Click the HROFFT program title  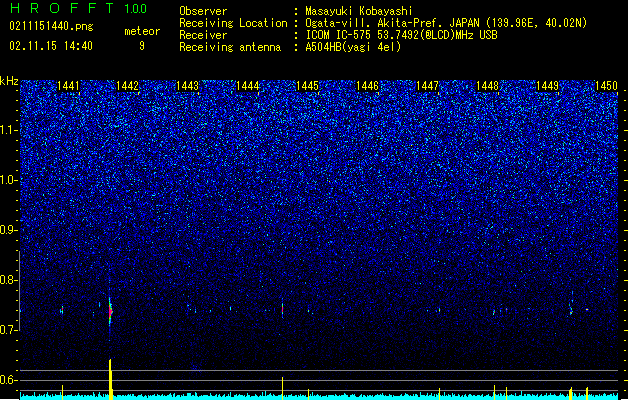coord(62,8)
